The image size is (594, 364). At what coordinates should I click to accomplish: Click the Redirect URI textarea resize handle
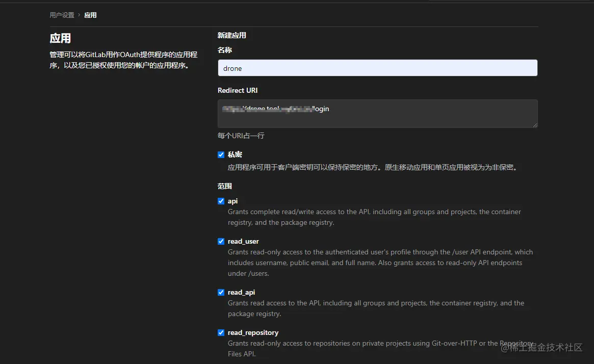point(534,125)
